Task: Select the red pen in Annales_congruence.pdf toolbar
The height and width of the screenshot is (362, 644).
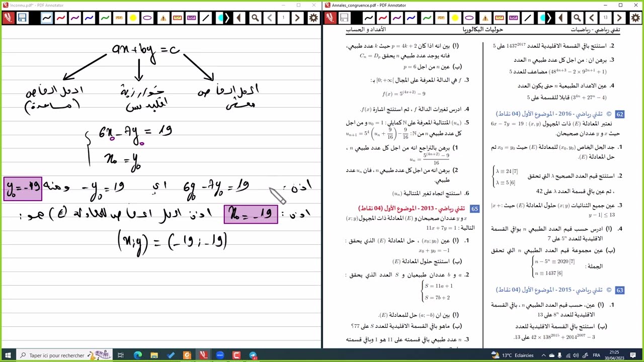Action: pos(383,18)
